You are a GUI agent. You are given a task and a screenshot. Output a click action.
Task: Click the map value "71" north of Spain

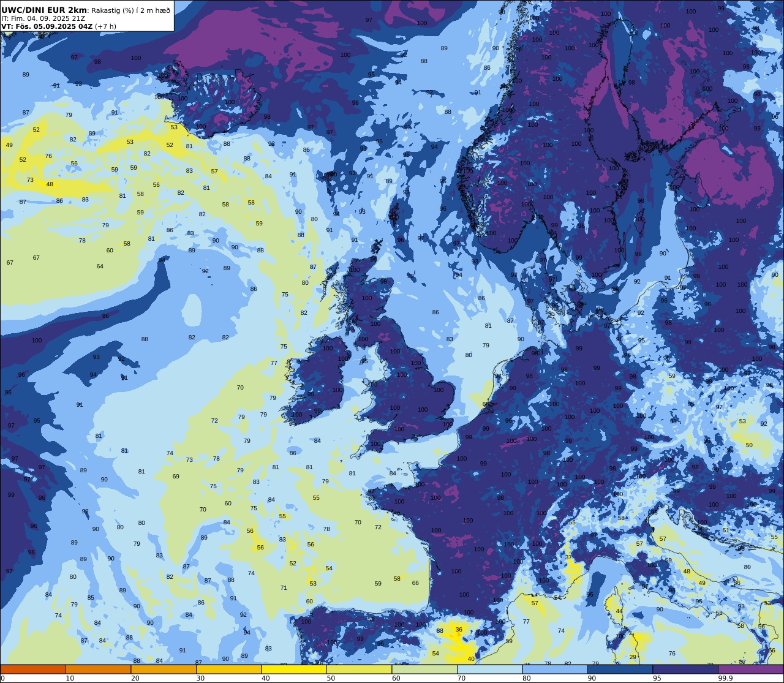click(x=284, y=588)
